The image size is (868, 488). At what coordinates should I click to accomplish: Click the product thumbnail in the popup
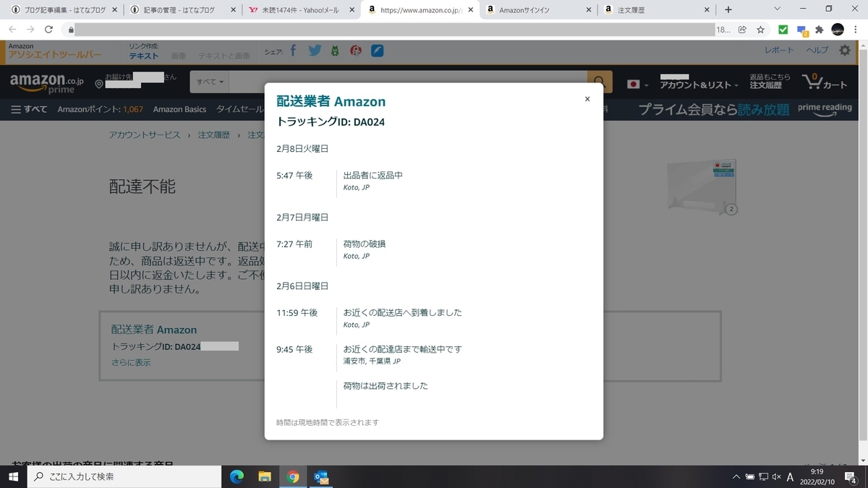click(x=699, y=185)
